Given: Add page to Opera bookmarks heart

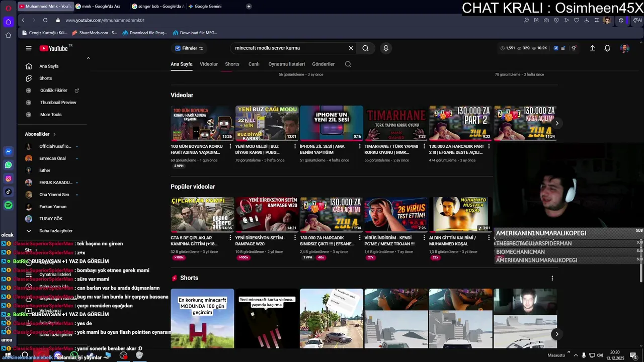Looking at the screenshot, I should [577, 20].
